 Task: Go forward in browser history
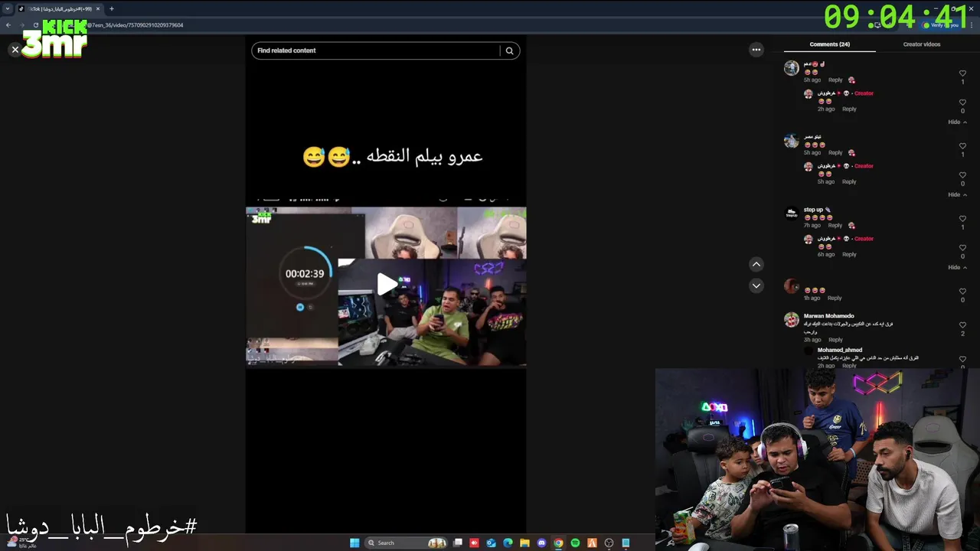(x=22, y=25)
